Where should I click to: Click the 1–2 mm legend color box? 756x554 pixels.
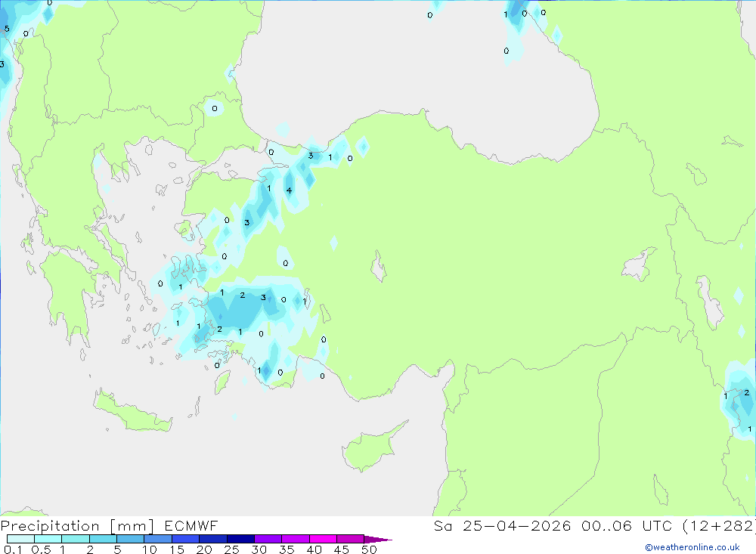[x=76, y=539]
